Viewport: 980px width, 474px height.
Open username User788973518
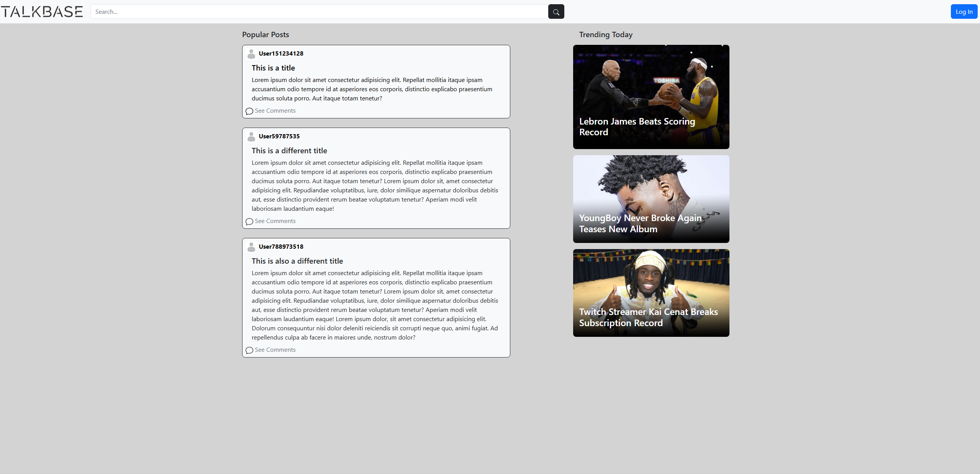pos(281,247)
